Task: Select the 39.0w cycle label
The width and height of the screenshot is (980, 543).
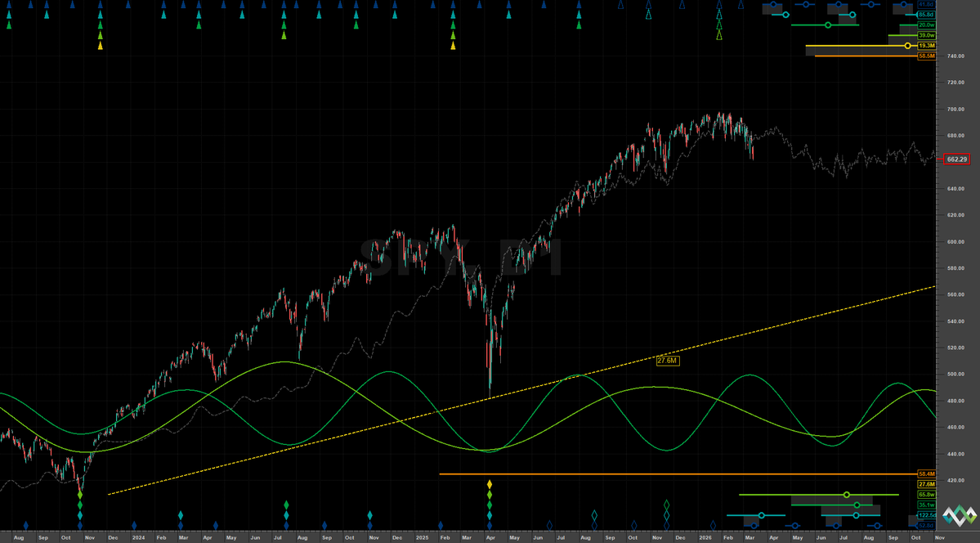Action: tap(925, 36)
